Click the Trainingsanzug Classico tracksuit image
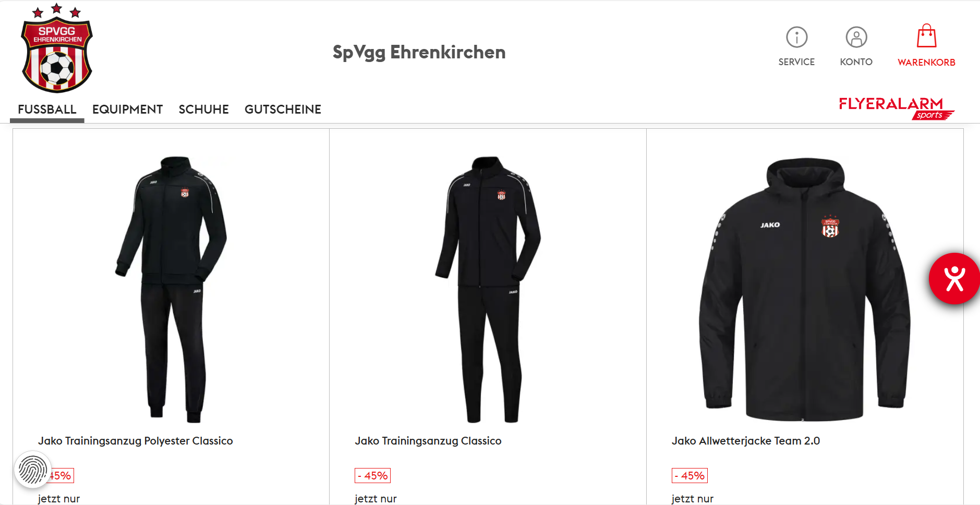This screenshot has height=505, width=980. tap(488, 289)
